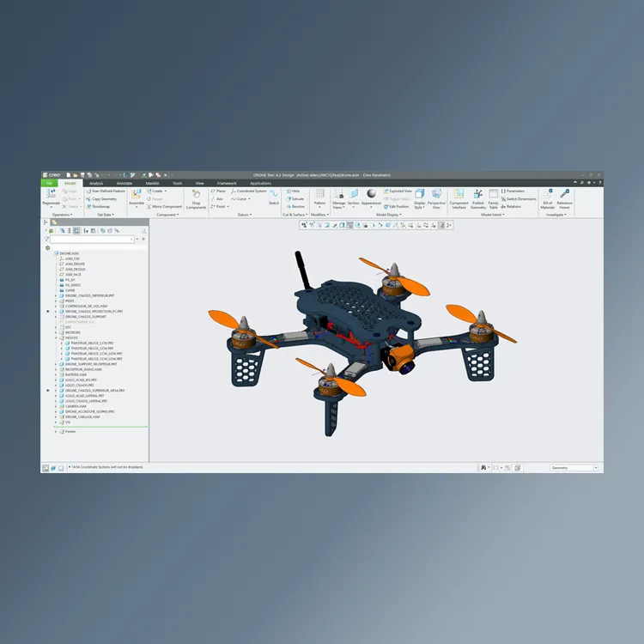Click Switch Dimensions

[519, 199]
